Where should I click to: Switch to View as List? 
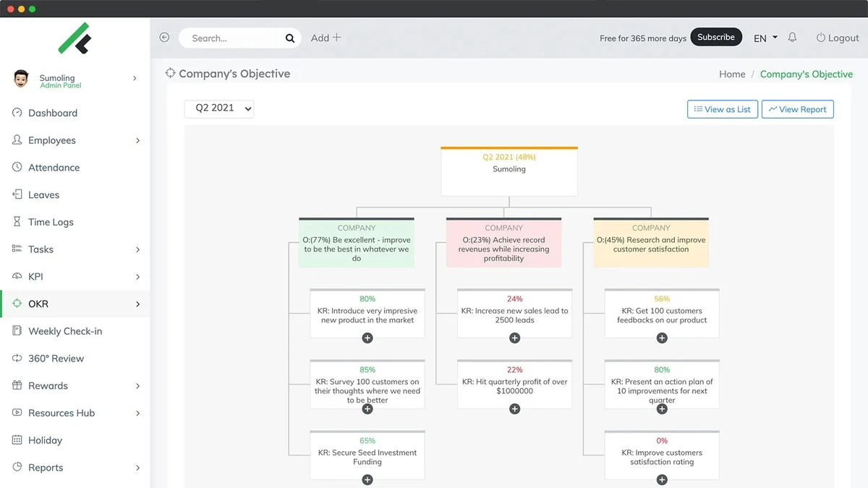point(722,108)
